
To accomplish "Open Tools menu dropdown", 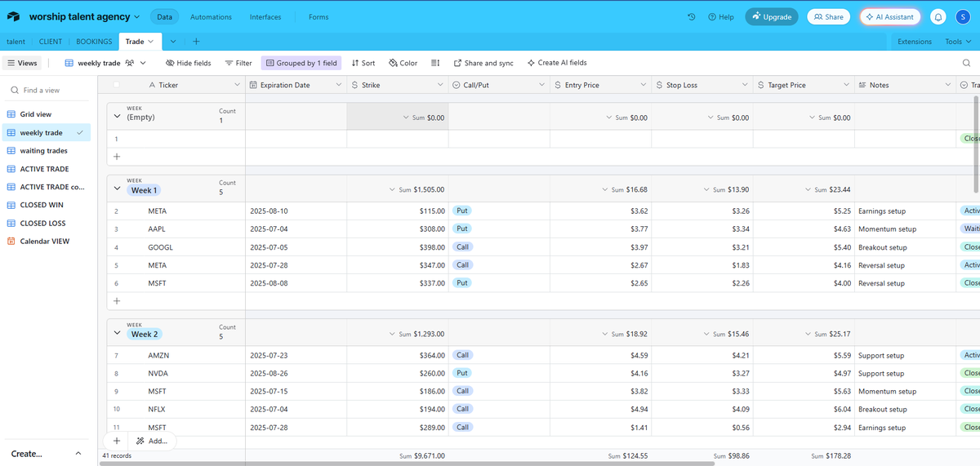I will [x=957, y=42].
